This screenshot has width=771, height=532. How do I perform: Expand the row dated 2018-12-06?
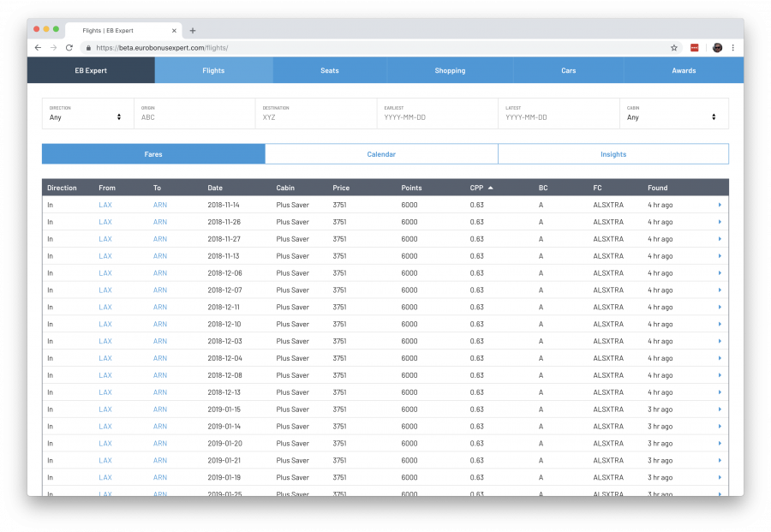[x=720, y=273]
